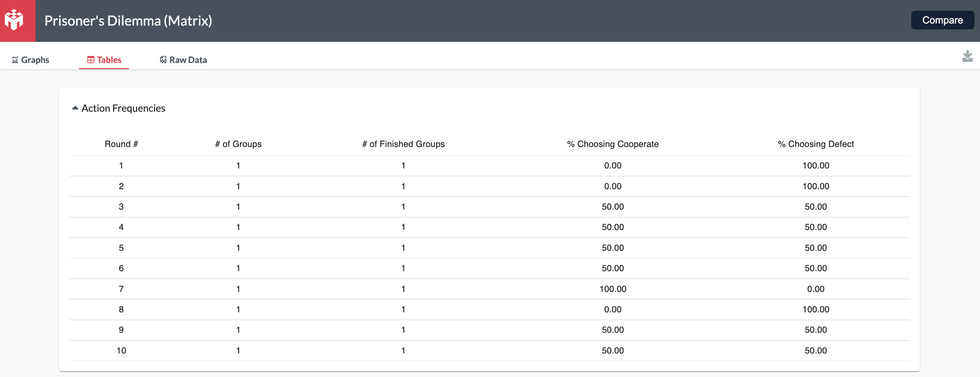Click round number 8 cell
This screenshot has width=980, height=377.
click(x=121, y=310)
